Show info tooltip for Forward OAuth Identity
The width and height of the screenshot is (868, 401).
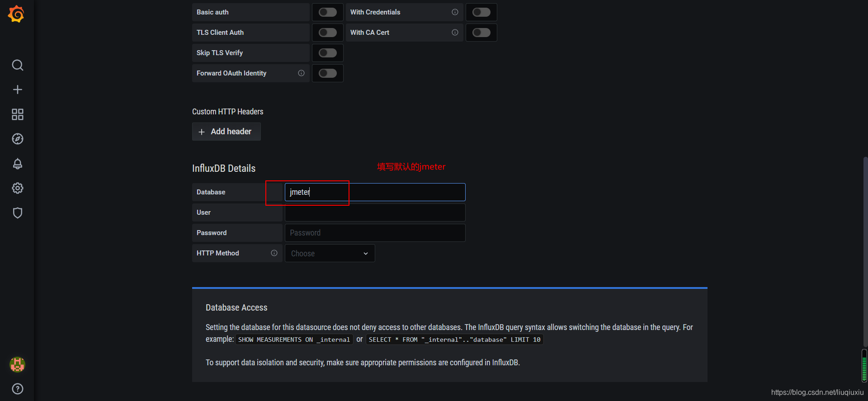[301, 73]
